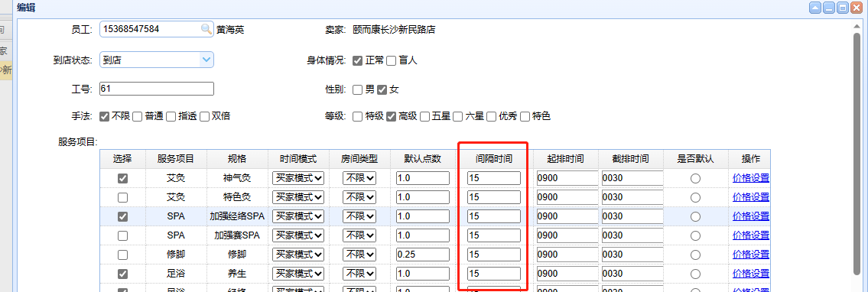Open 时间模式 dropdown in 神气灸 row
This screenshot has width=868, height=292.
298,178
